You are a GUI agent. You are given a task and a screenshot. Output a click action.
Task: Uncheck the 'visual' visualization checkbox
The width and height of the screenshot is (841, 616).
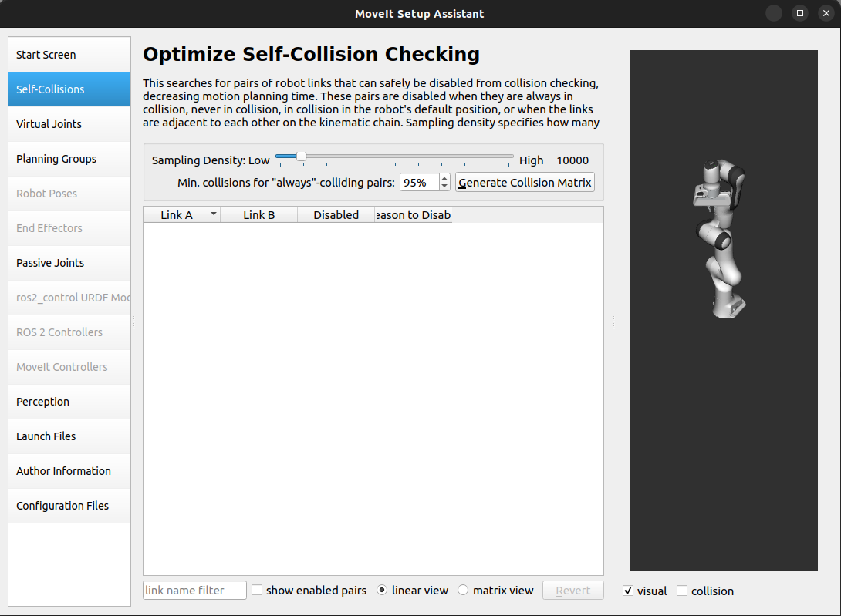click(x=628, y=590)
